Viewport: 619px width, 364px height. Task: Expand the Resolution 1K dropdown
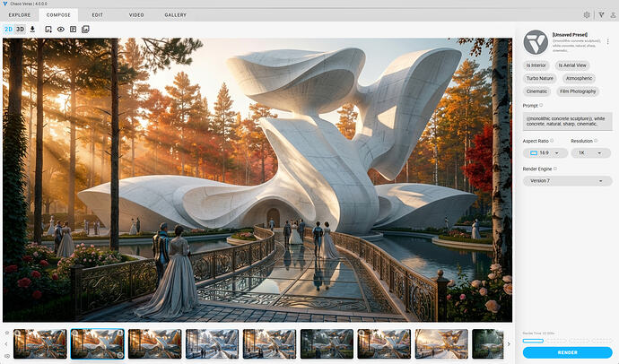click(591, 152)
